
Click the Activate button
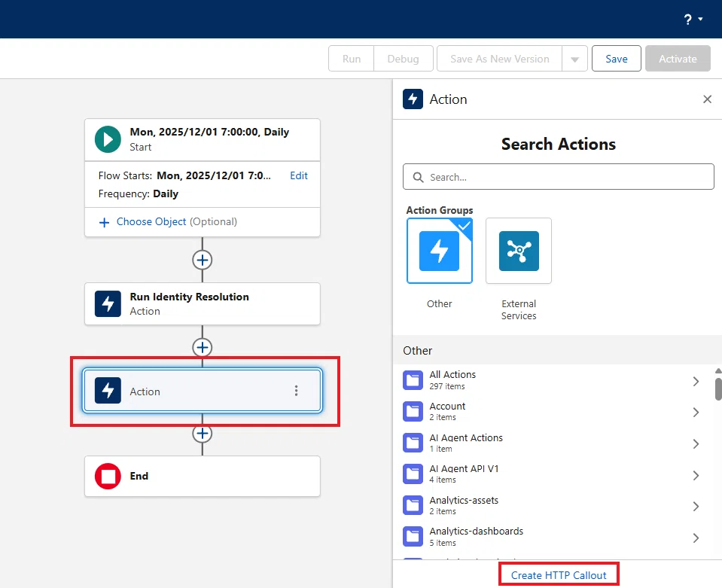coord(678,59)
